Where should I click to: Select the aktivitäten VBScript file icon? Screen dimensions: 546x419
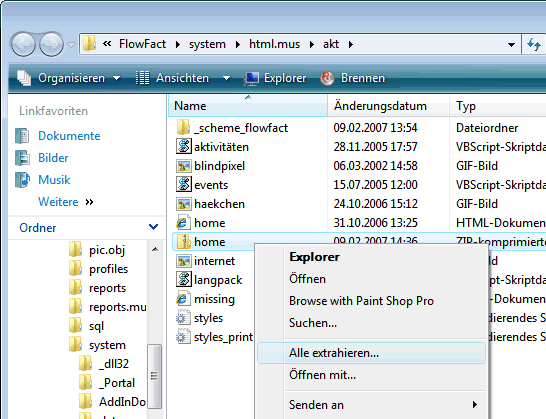point(184,146)
